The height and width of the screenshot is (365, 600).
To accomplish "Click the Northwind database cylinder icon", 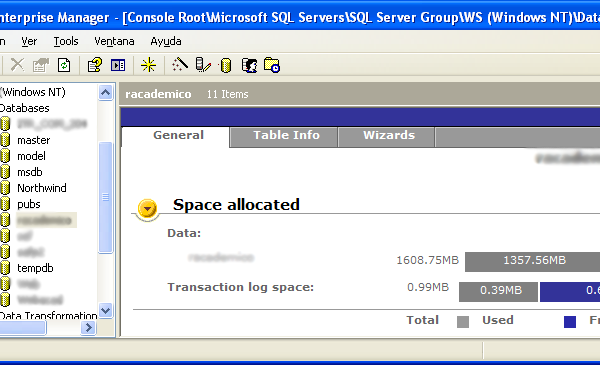I will pos(5,188).
